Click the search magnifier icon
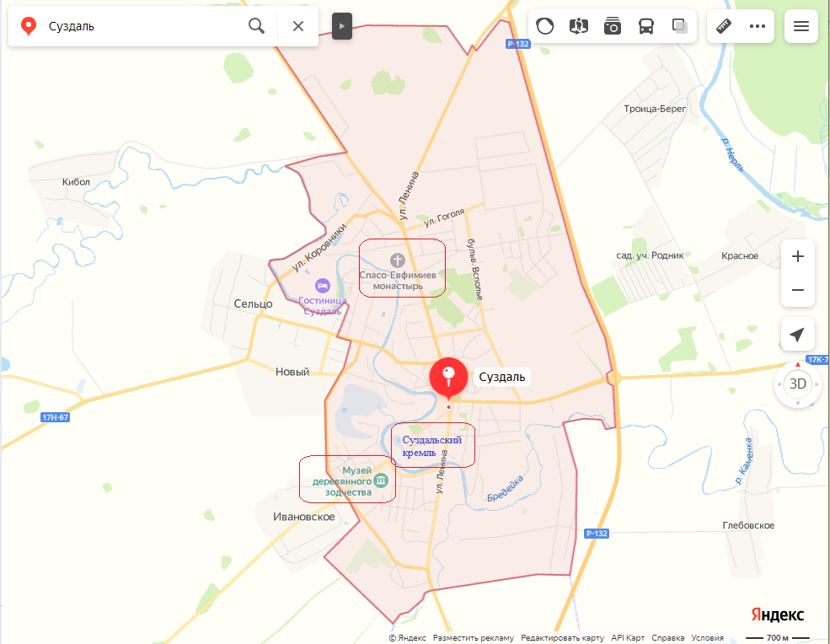The image size is (830, 644). point(257,26)
